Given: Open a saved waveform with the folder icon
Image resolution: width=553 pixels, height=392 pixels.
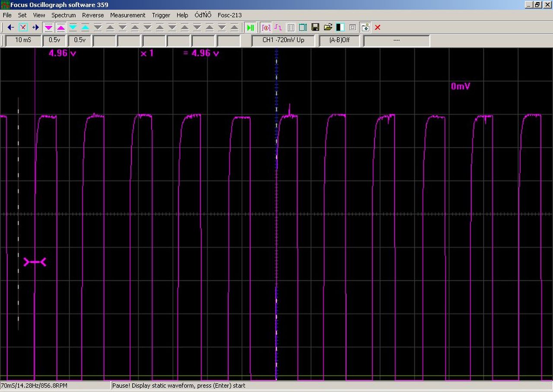Looking at the screenshot, I should click(x=328, y=28).
